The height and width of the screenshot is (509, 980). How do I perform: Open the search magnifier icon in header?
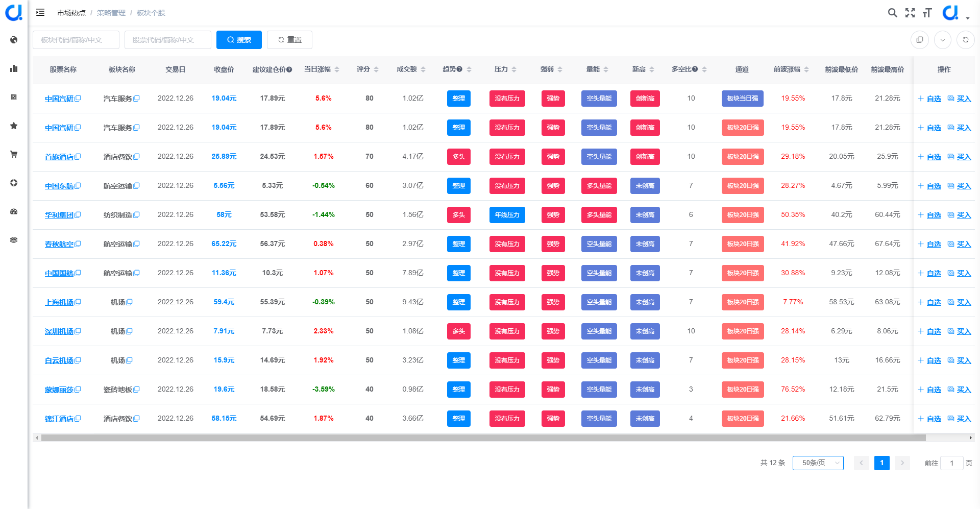(892, 13)
